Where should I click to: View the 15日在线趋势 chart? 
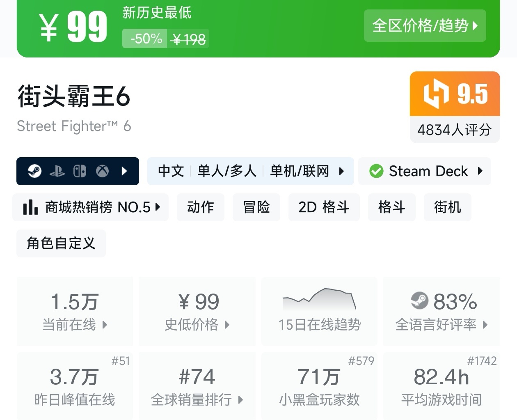(x=319, y=311)
